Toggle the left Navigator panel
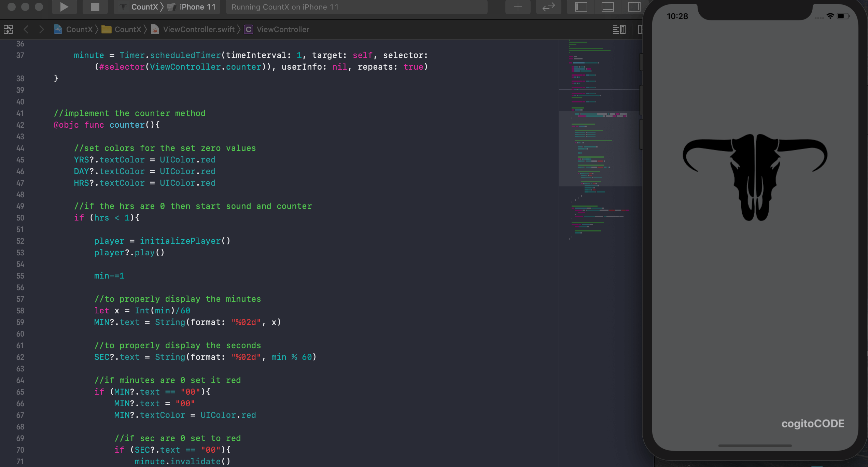This screenshot has width=868, height=467. click(x=581, y=7)
